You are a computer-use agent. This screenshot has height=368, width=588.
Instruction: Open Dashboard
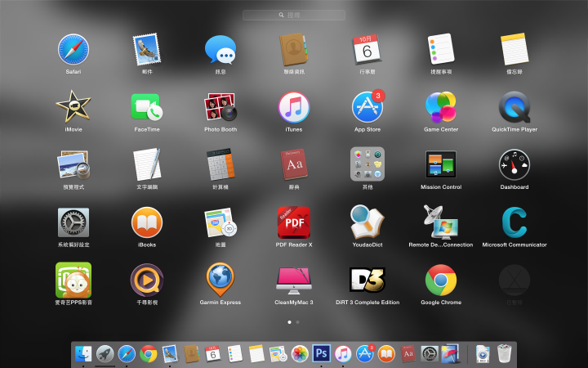point(514,164)
